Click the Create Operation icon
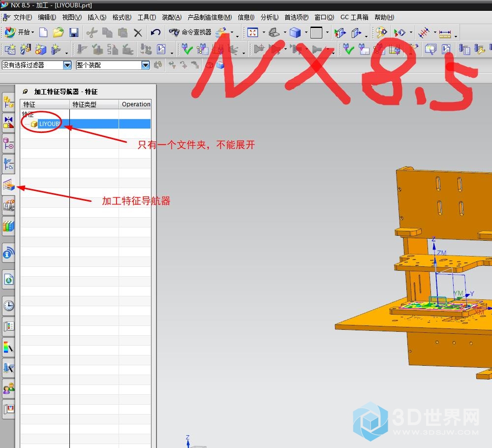Screen dimensions: 492x448 56,49
